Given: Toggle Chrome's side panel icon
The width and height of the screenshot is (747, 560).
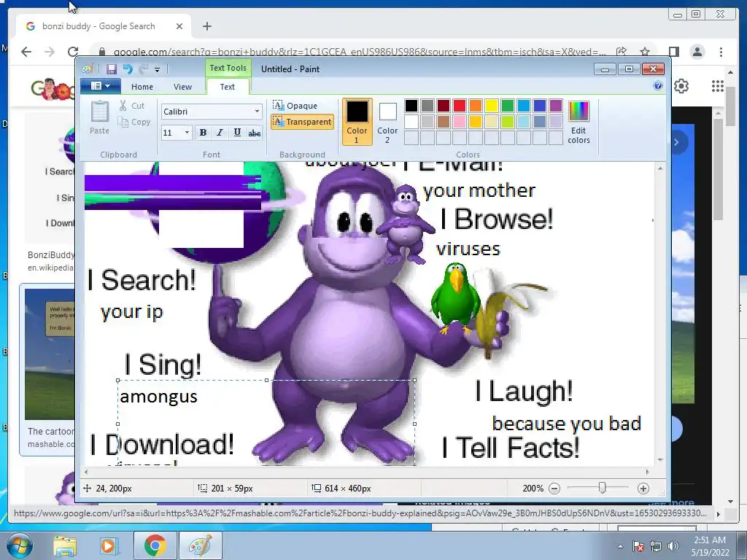Looking at the screenshot, I should click(673, 52).
